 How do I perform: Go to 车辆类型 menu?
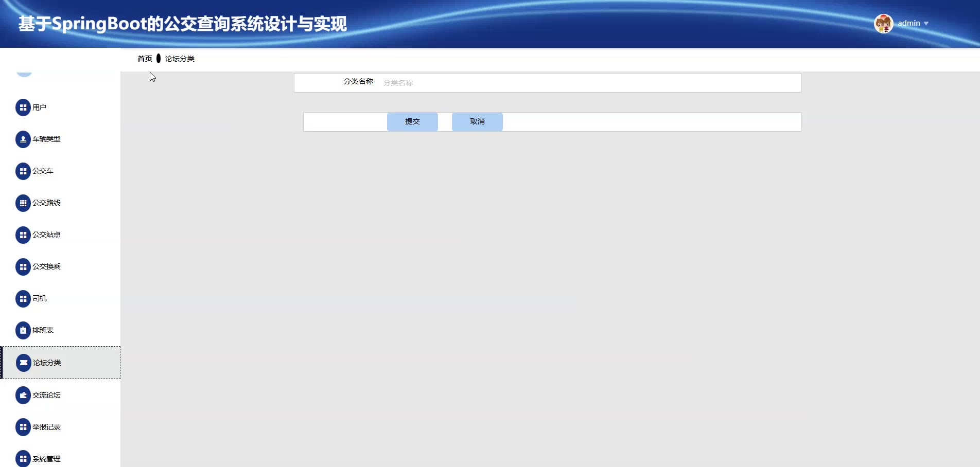point(60,139)
